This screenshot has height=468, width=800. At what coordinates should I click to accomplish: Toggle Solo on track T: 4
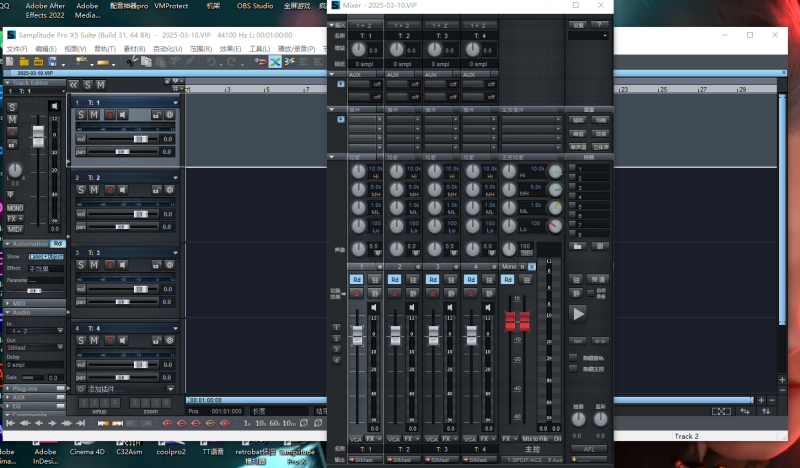(81, 340)
